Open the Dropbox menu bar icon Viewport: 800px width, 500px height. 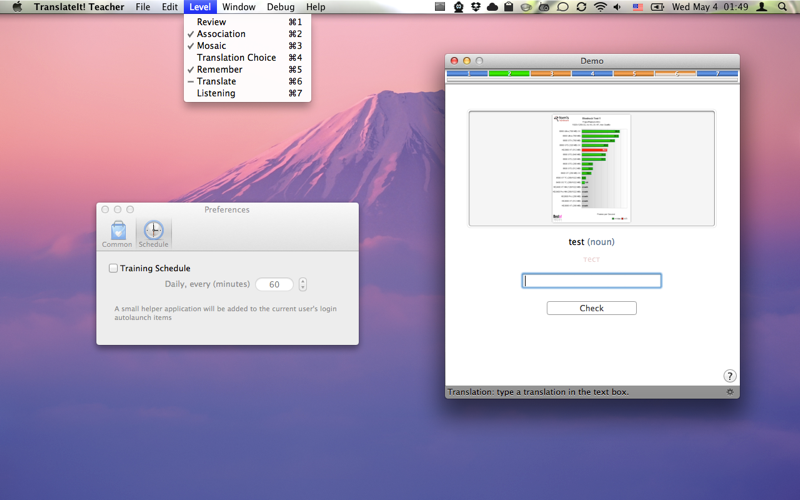tap(476, 7)
